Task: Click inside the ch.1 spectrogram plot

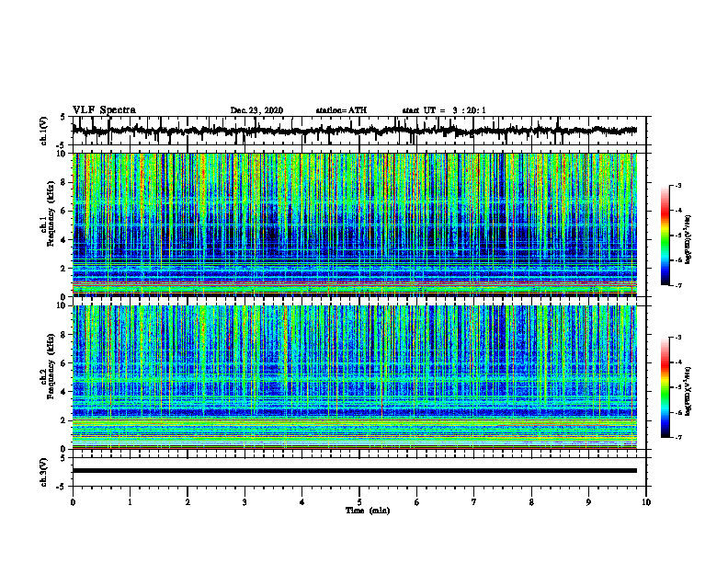Action: (x=355, y=224)
